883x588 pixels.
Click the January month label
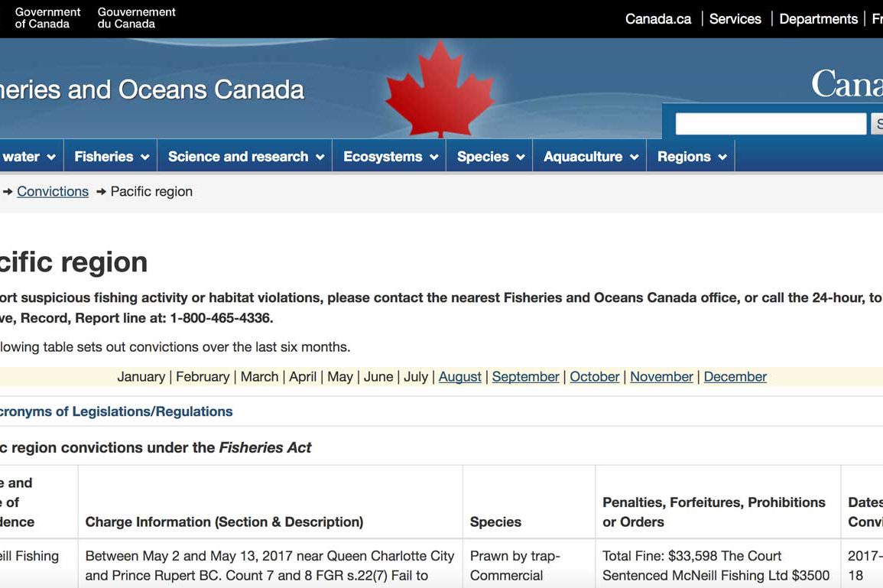point(141,377)
